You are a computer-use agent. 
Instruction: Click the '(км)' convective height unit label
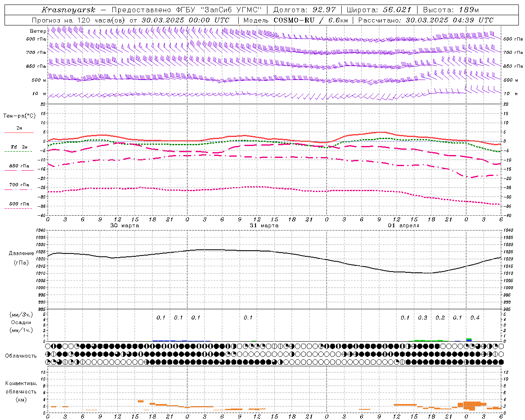21,399
